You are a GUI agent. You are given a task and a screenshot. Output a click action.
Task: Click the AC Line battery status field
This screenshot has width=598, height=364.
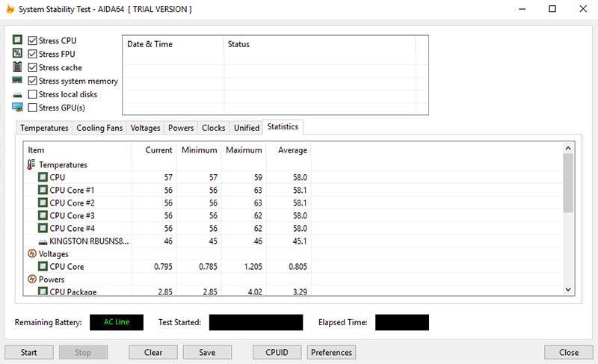[117, 322]
